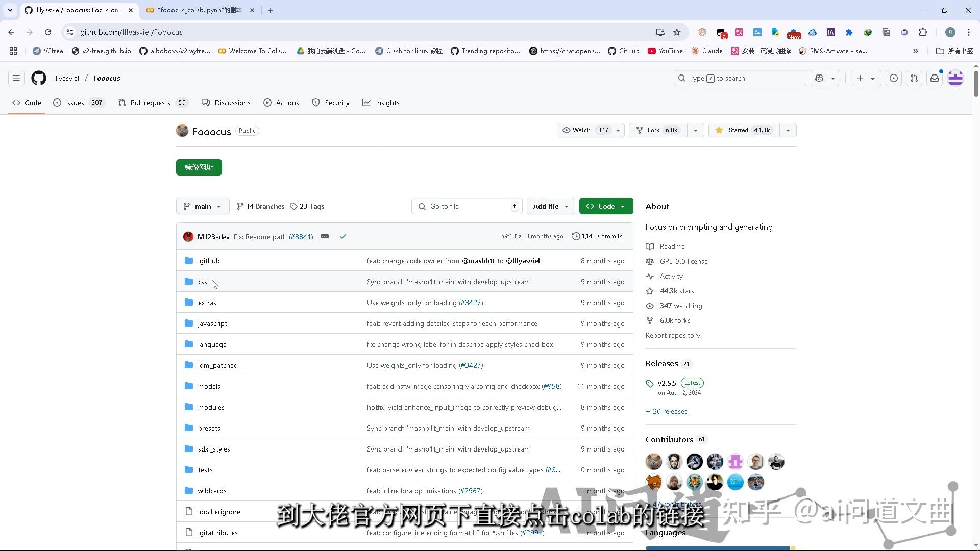Screen dimensions: 980x551
Task: Open the Add file dropdown
Action: click(x=550, y=206)
